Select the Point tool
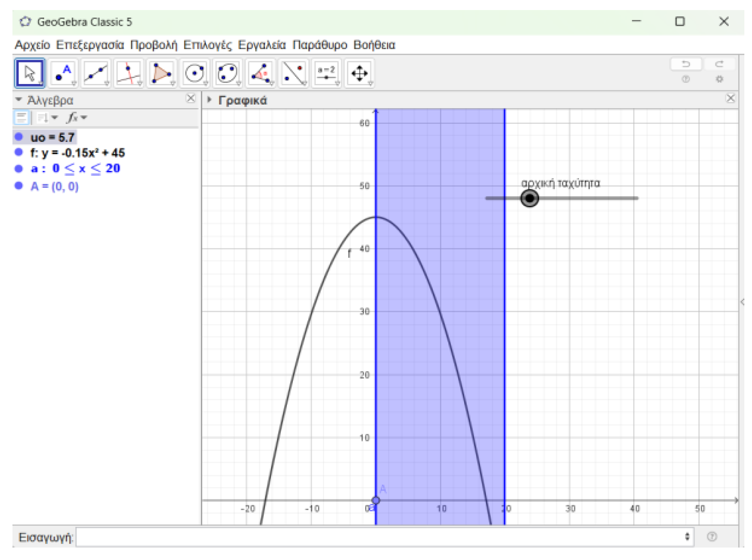 [63, 73]
